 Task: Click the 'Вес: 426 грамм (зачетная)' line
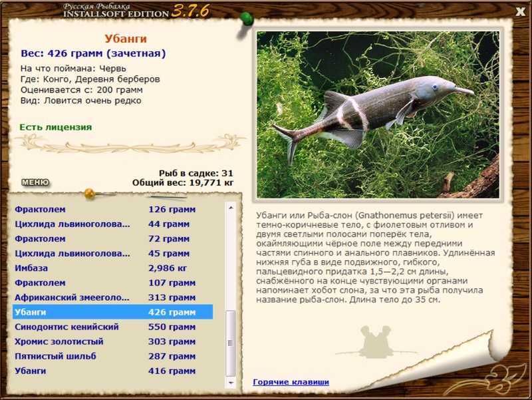pyautogui.click(x=93, y=53)
